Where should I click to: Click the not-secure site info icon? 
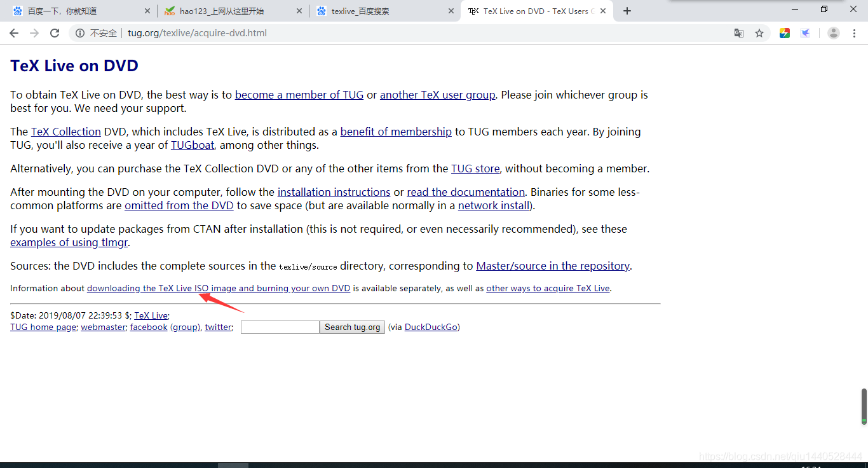click(x=80, y=33)
